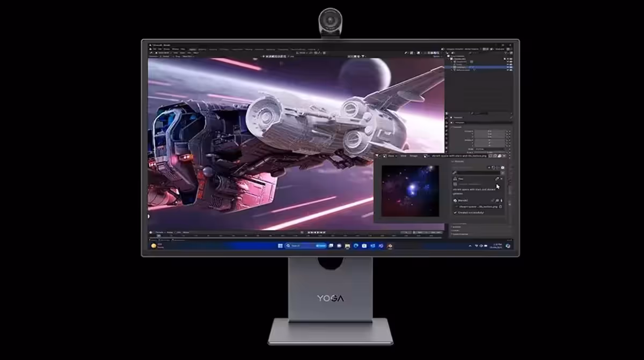Open Blender's Edit menu
Viewport: 644px width, 360px height.
point(160,49)
